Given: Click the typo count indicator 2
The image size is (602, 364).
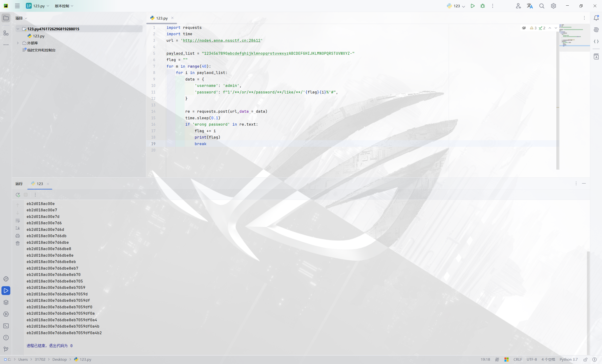Looking at the screenshot, I should pyautogui.click(x=542, y=28).
